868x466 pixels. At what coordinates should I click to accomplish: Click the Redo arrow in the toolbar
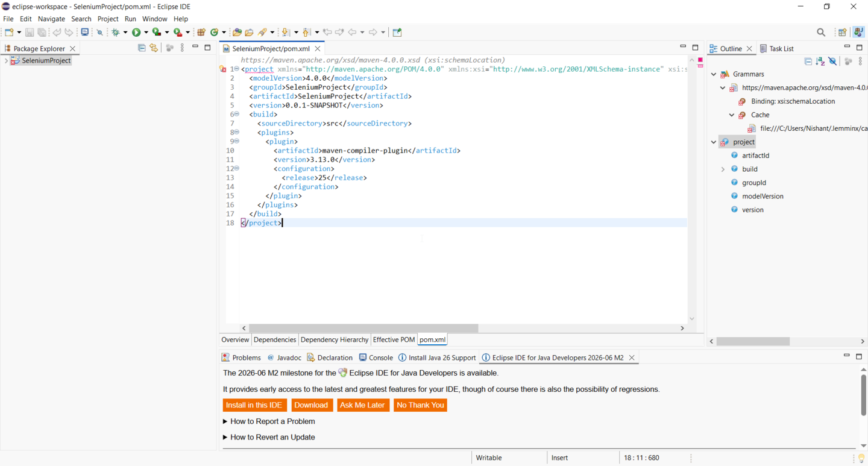[x=69, y=33]
